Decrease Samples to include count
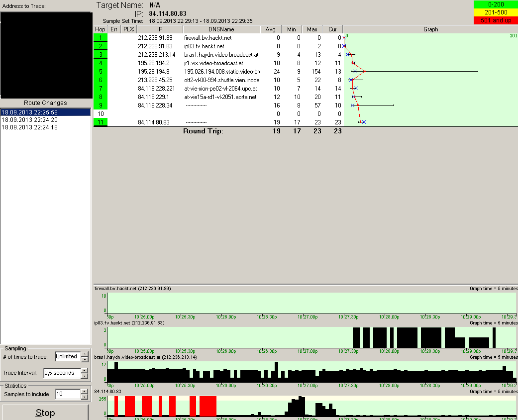 pos(84,397)
